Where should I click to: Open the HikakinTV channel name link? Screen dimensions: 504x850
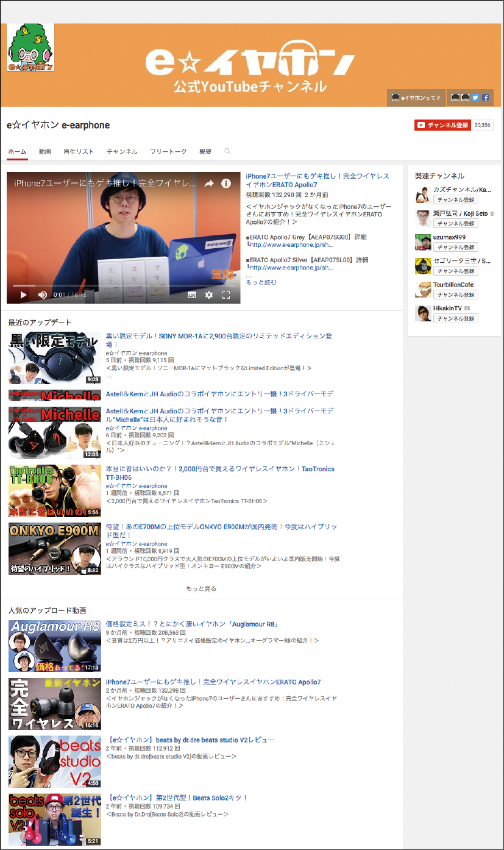(x=447, y=309)
